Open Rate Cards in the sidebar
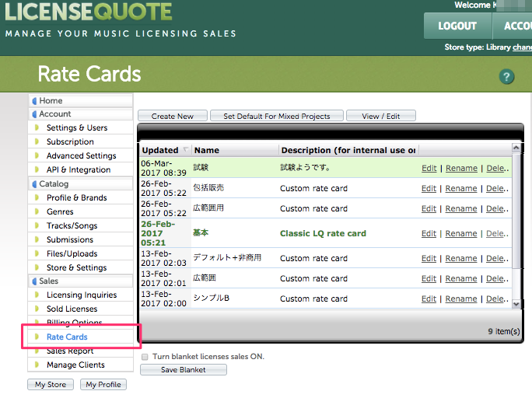The height and width of the screenshot is (398, 532). [67, 337]
